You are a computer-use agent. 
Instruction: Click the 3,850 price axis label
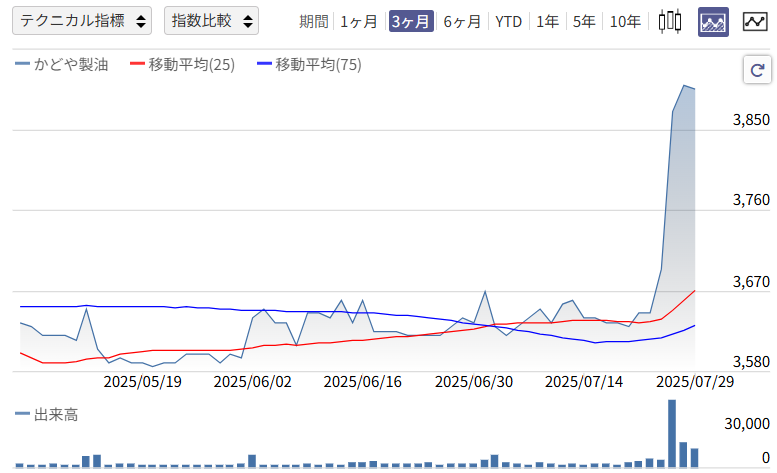(x=751, y=120)
